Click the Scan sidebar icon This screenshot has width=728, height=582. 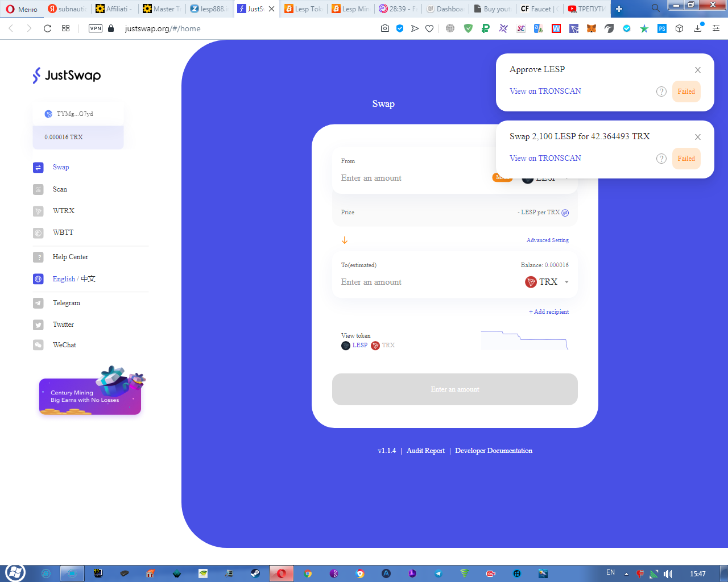point(38,189)
